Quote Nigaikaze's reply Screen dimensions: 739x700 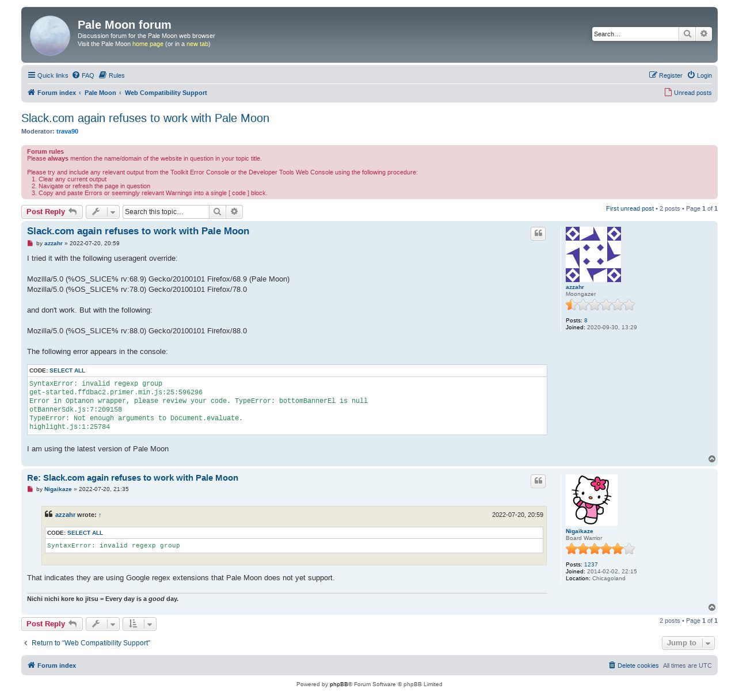[x=538, y=481]
